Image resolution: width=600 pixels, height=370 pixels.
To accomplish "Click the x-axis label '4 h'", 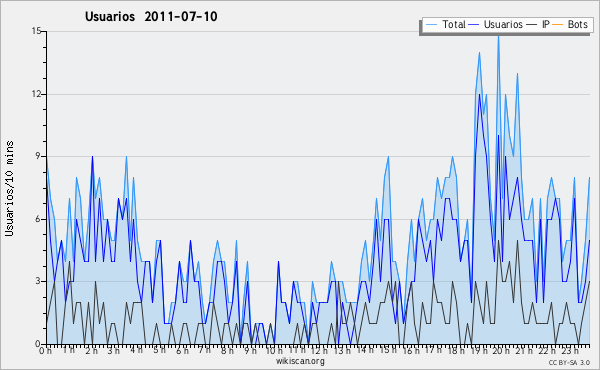I will [136, 350].
